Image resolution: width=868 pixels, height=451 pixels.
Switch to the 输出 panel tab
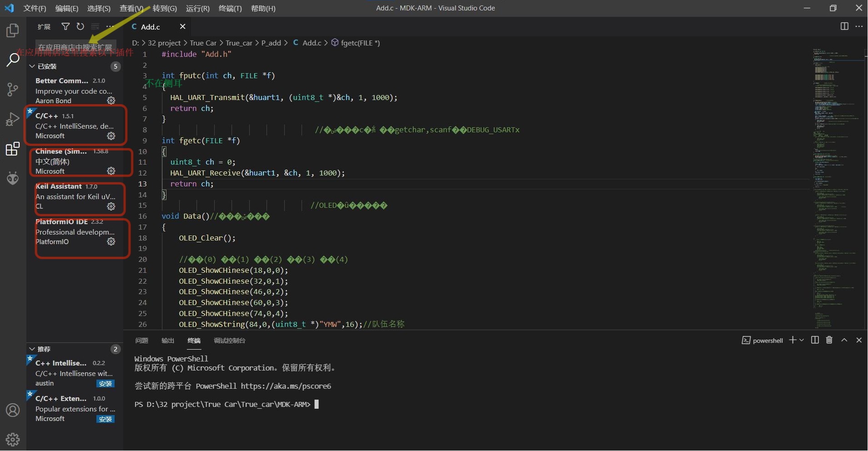168,341
